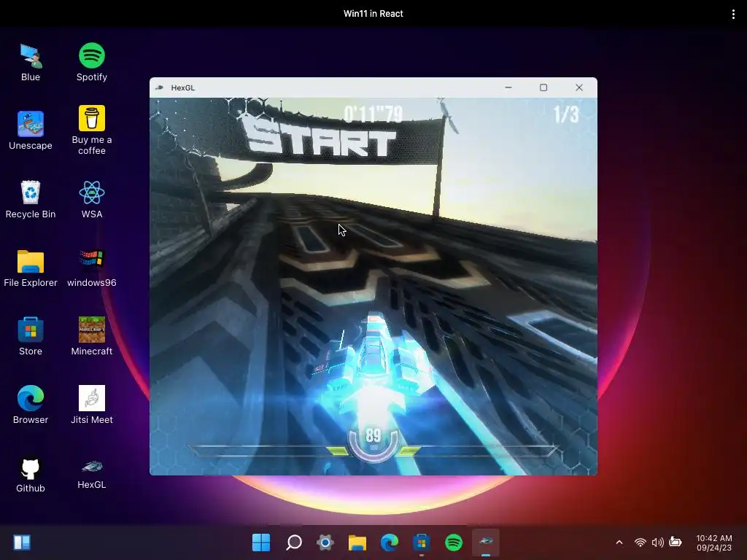Open the volume speaker tray icon

pyautogui.click(x=657, y=542)
